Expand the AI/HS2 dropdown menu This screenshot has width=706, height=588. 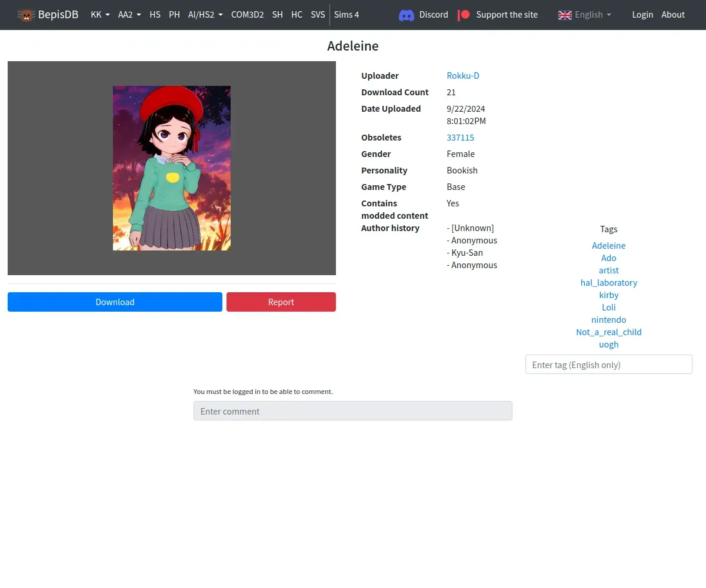click(205, 15)
